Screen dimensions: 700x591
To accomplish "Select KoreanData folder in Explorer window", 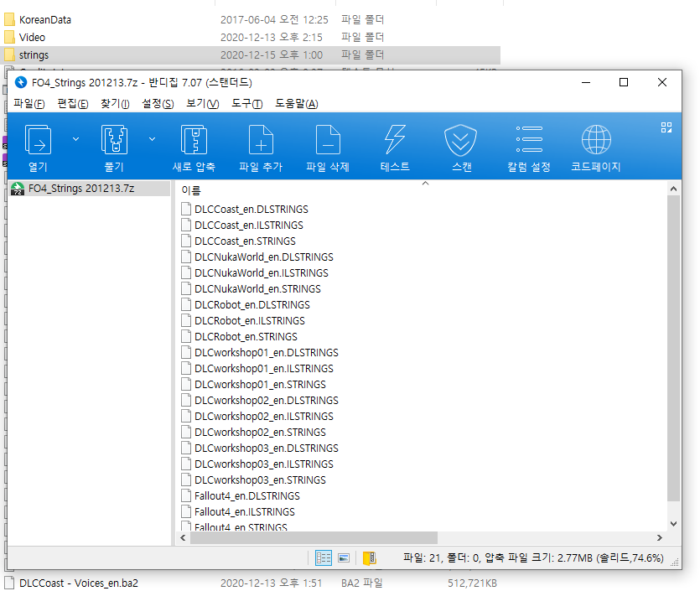I will [45, 20].
